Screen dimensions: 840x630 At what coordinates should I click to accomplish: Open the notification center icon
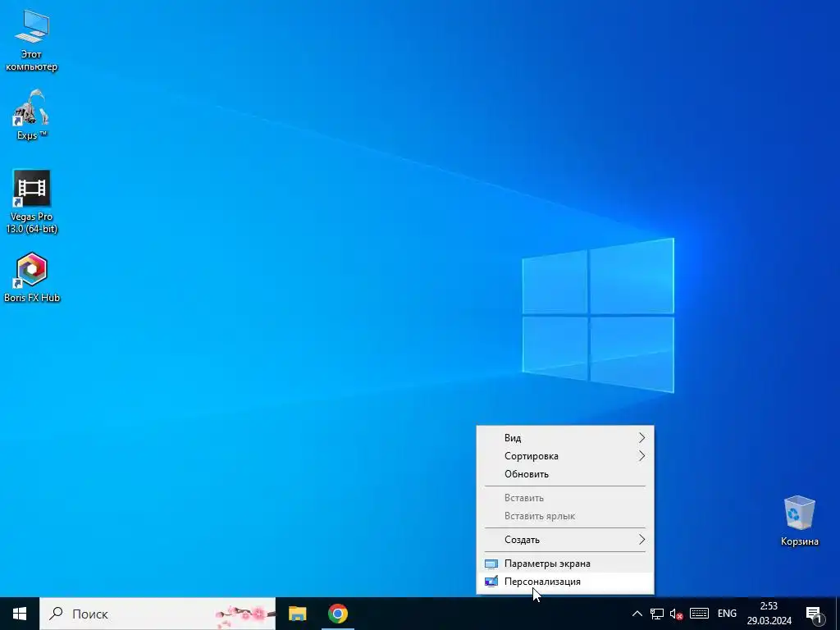pyautogui.click(x=814, y=614)
